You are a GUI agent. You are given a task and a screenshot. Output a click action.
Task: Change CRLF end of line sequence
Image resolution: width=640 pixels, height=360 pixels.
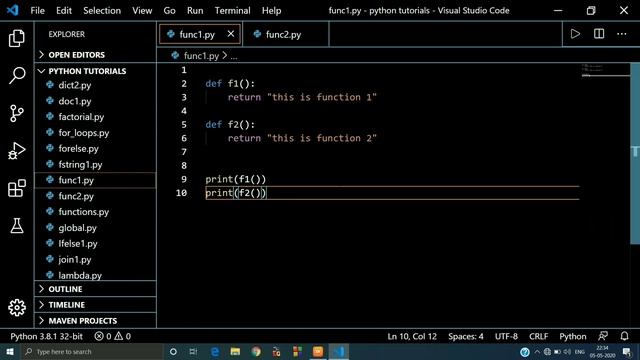(x=538, y=336)
